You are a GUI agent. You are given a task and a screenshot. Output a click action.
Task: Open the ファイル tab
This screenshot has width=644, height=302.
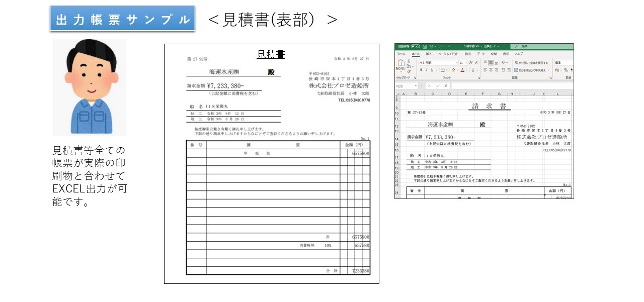click(x=401, y=54)
